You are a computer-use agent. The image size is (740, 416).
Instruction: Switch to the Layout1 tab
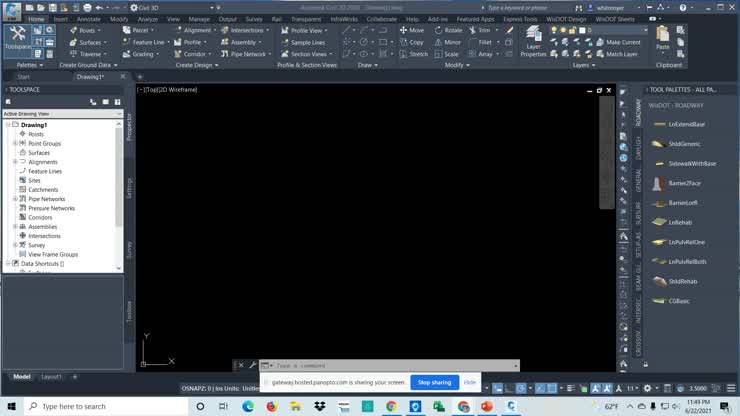click(51, 377)
